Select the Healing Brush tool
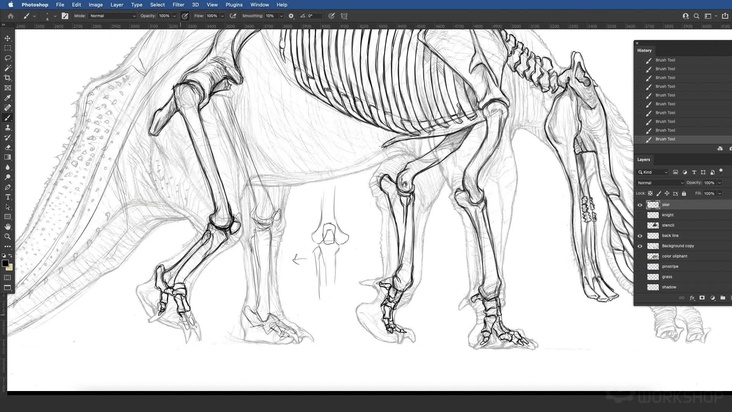The image size is (732, 412). click(x=7, y=108)
